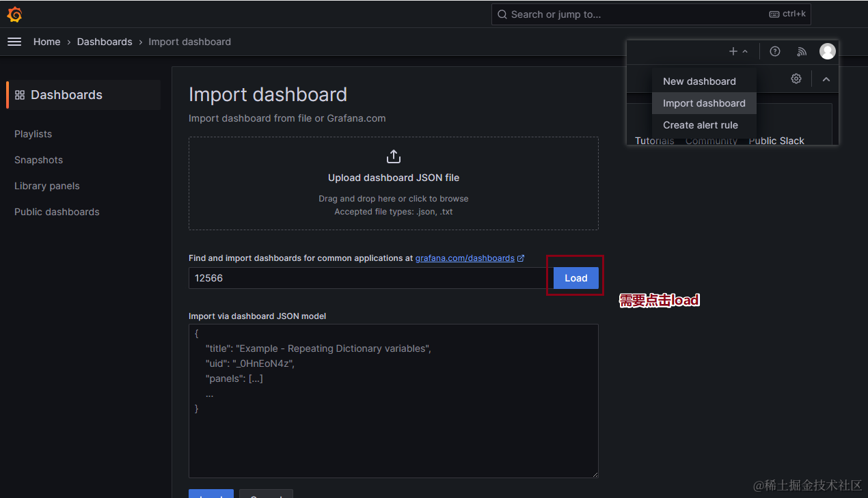
Task: Click the JSON text area resize handle
Action: pos(594,473)
